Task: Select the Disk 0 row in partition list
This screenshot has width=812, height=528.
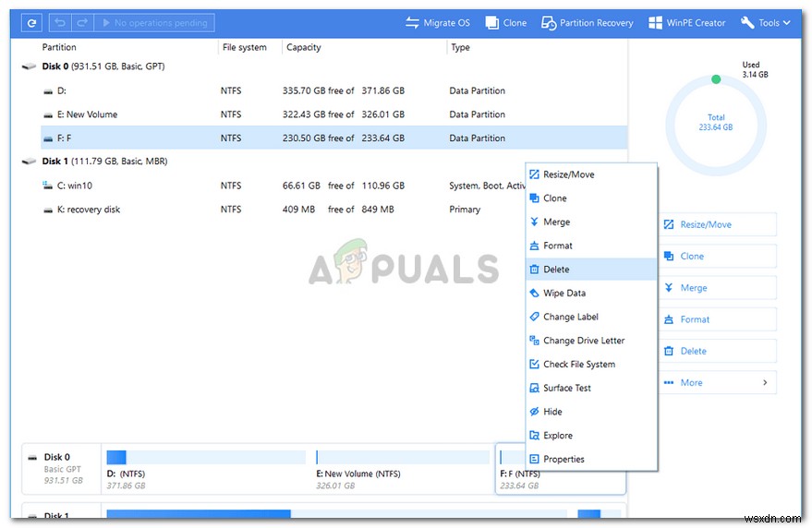Action: [323, 66]
